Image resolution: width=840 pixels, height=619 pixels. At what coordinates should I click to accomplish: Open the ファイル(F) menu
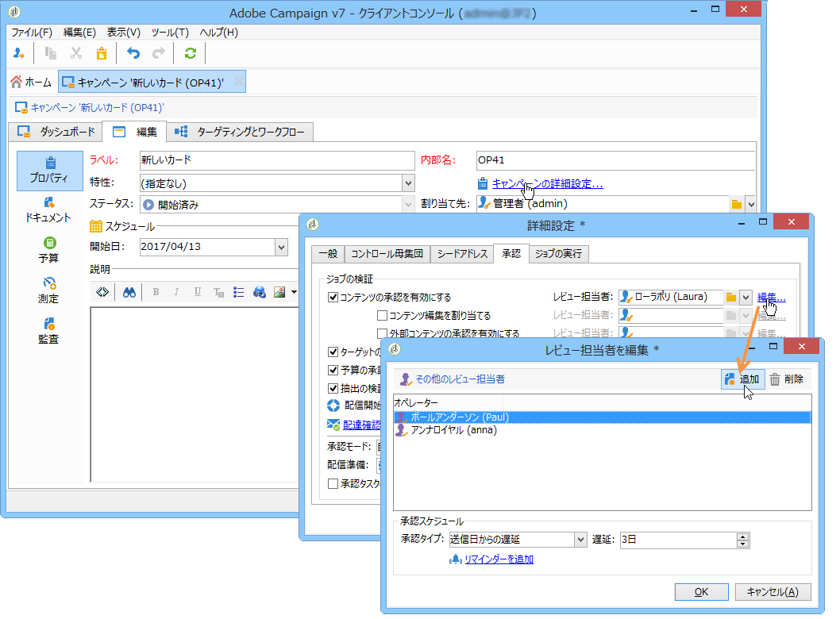tap(32, 32)
